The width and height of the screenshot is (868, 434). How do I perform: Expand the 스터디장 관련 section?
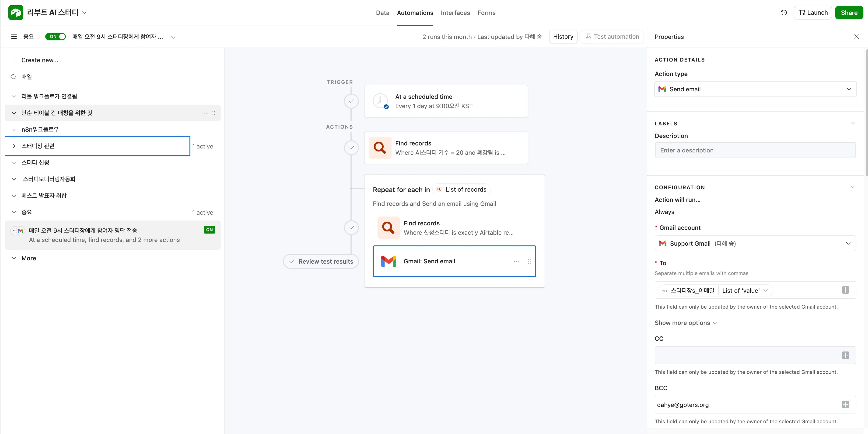tap(14, 146)
